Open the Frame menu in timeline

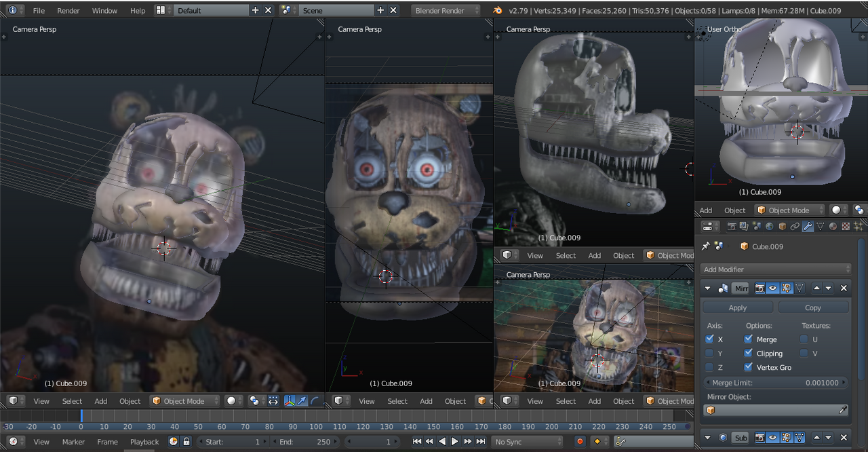tap(107, 442)
